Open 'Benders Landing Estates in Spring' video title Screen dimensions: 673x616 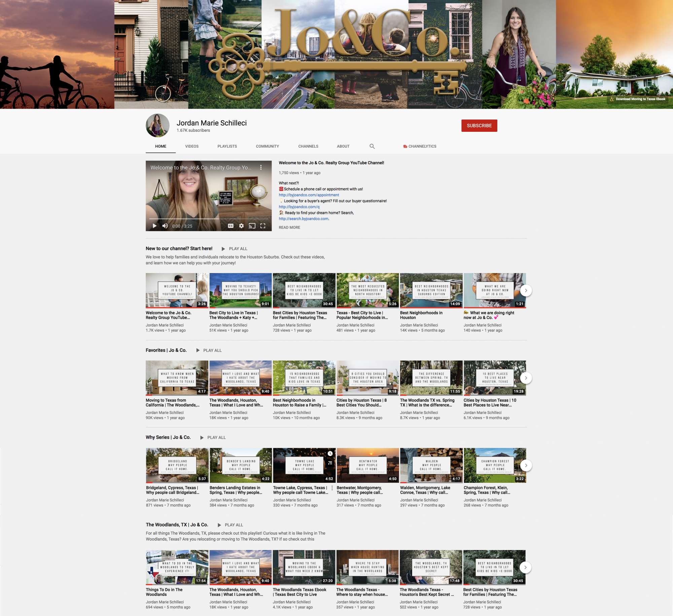tap(236, 490)
